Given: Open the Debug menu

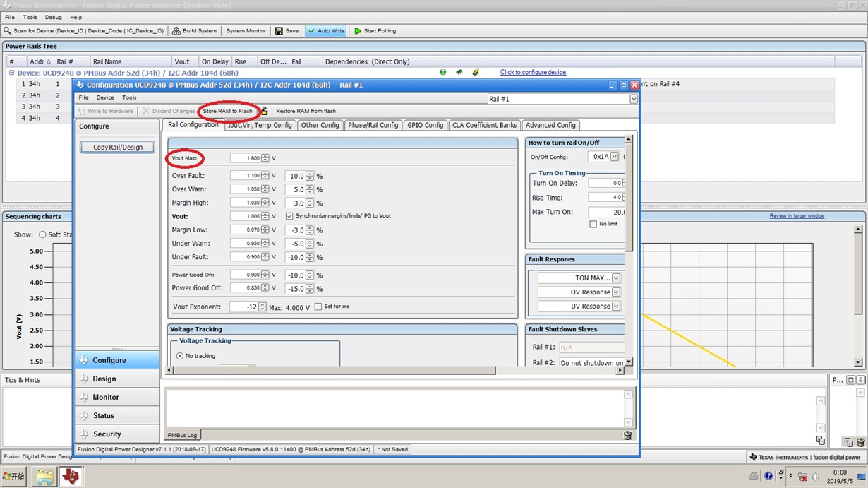Looking at the screenshot, I should click(53, 17).
